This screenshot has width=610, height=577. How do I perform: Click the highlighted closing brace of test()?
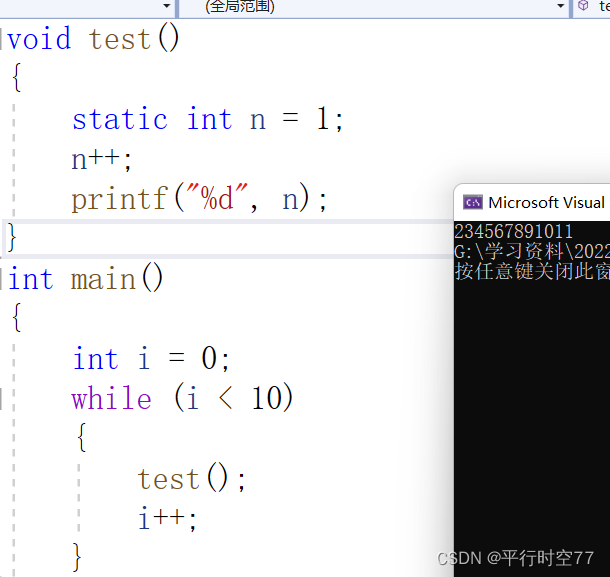point(12,237)
